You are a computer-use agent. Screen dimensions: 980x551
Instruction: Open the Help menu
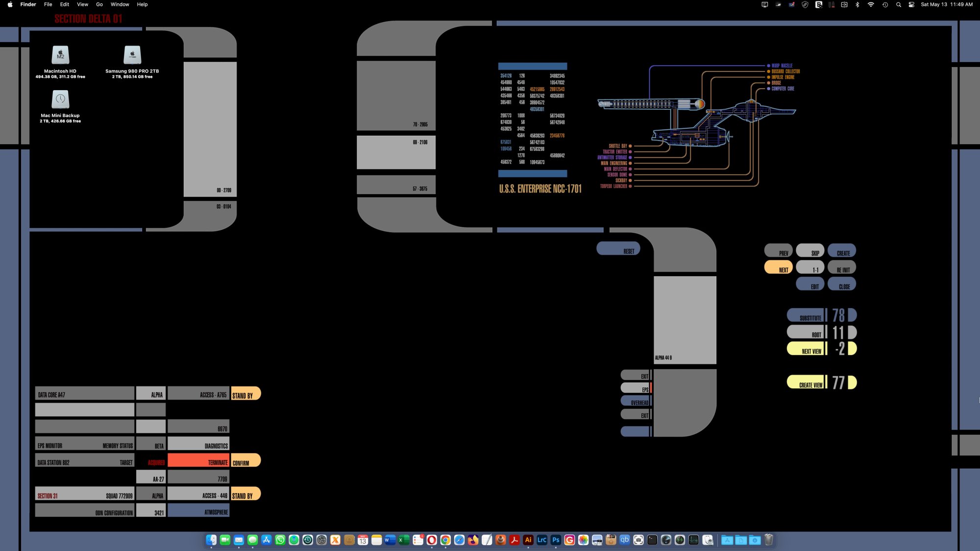(x=142, y=4)
